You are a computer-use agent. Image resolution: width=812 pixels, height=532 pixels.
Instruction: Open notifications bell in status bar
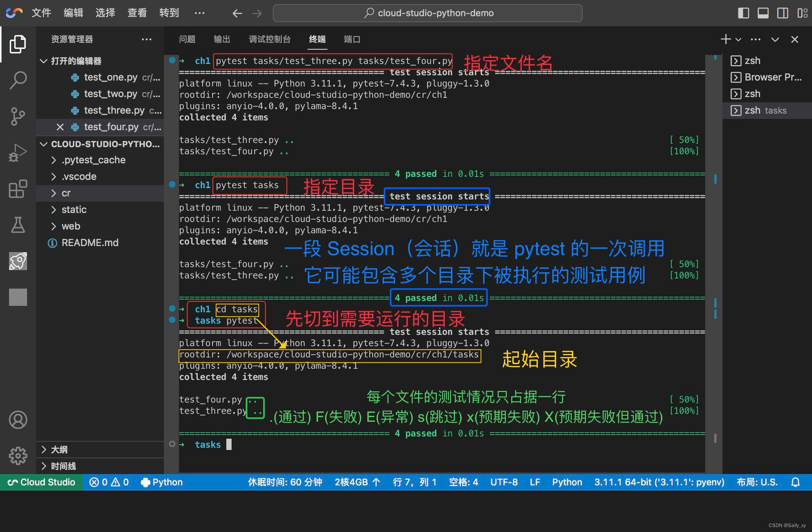(795, 482)
